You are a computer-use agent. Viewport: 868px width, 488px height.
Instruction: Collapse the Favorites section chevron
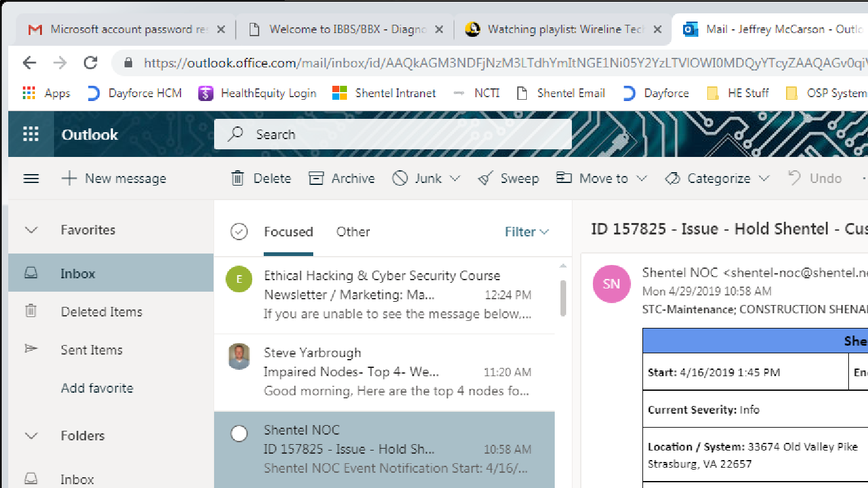click(31, 230)
